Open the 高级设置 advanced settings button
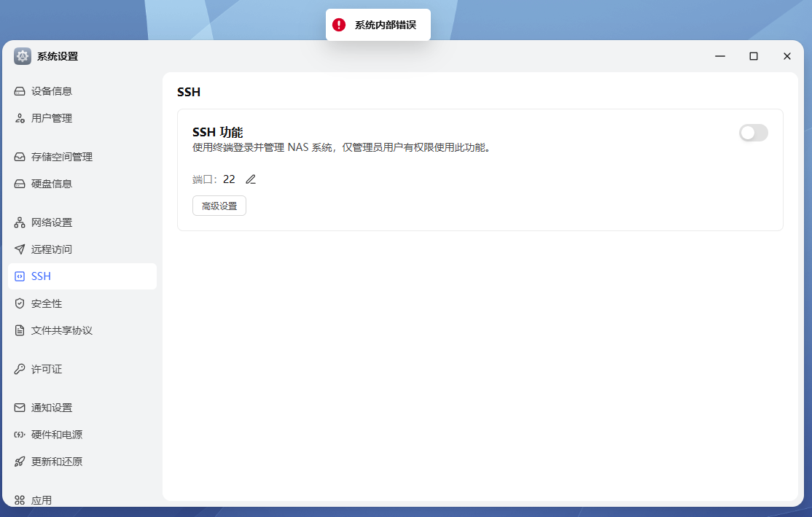The image size is (812, 517). 219,205
